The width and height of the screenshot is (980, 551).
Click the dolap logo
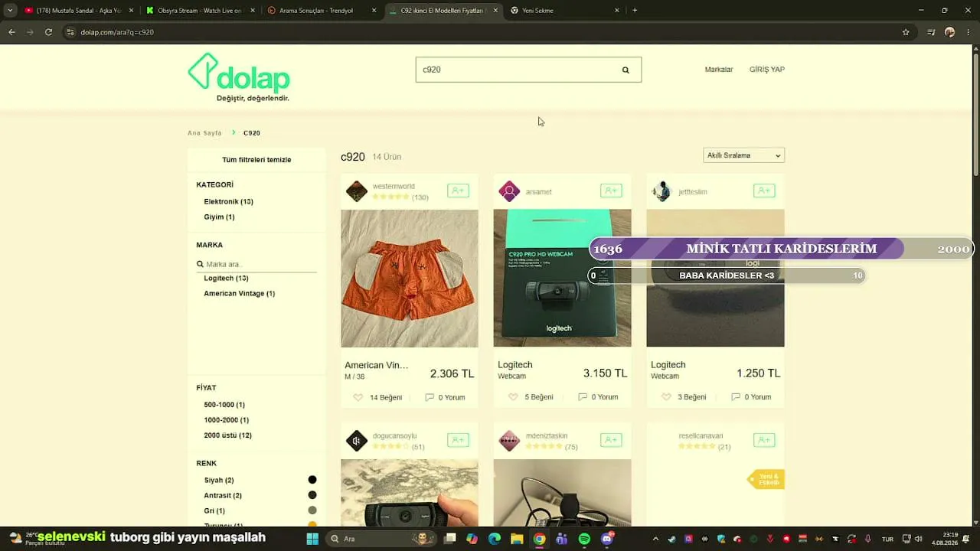239,77
